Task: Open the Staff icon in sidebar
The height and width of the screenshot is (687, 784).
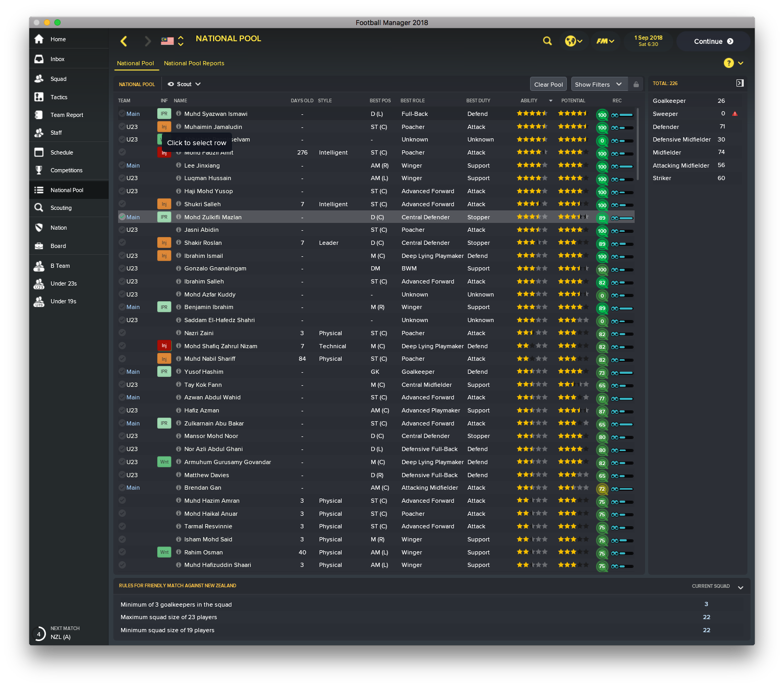Action: pos(39,133)
